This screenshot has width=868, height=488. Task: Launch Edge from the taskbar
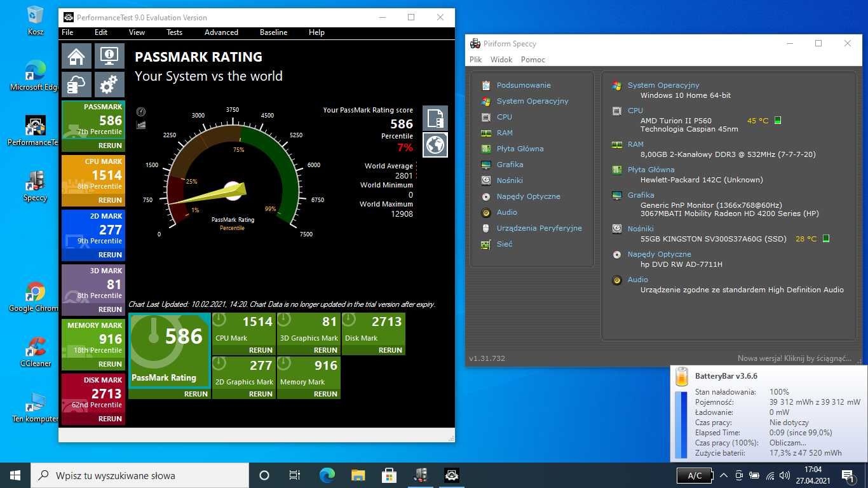(327, 475)
